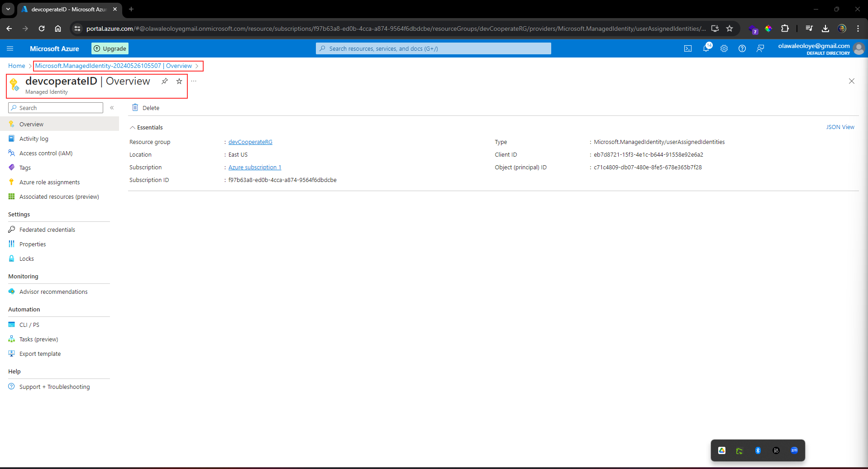Image resolution: width=868 pixels, height=469 pixels.
Task: Open Access control (IAM) from the sidebar
Action: (x=46, y=153)
